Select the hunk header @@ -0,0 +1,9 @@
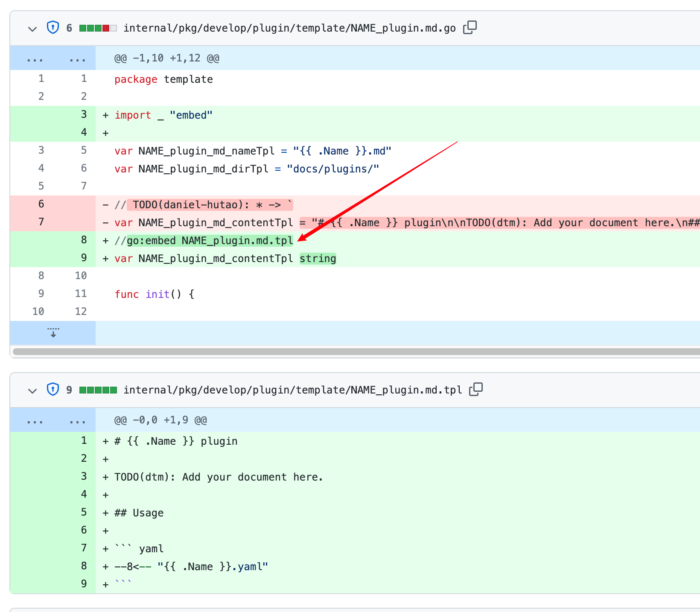Viewport: 700px width, 612px height. pyautogui.click(x=161, y=420)
